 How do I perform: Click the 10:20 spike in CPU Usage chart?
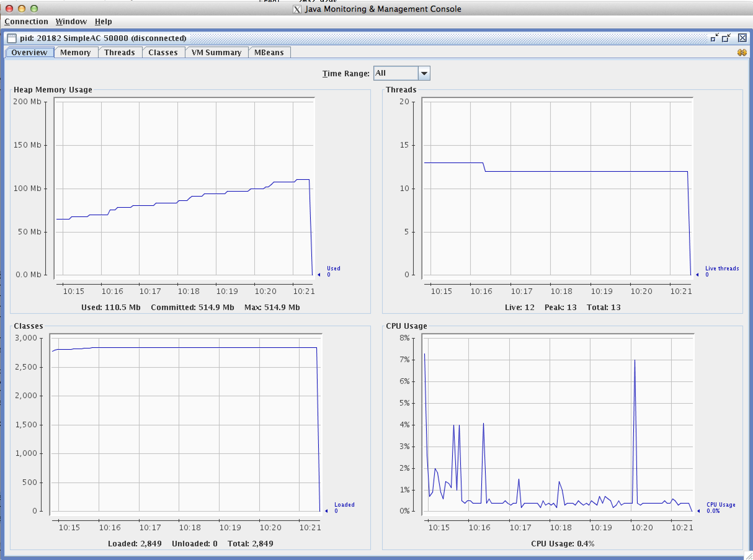[634, 361]
